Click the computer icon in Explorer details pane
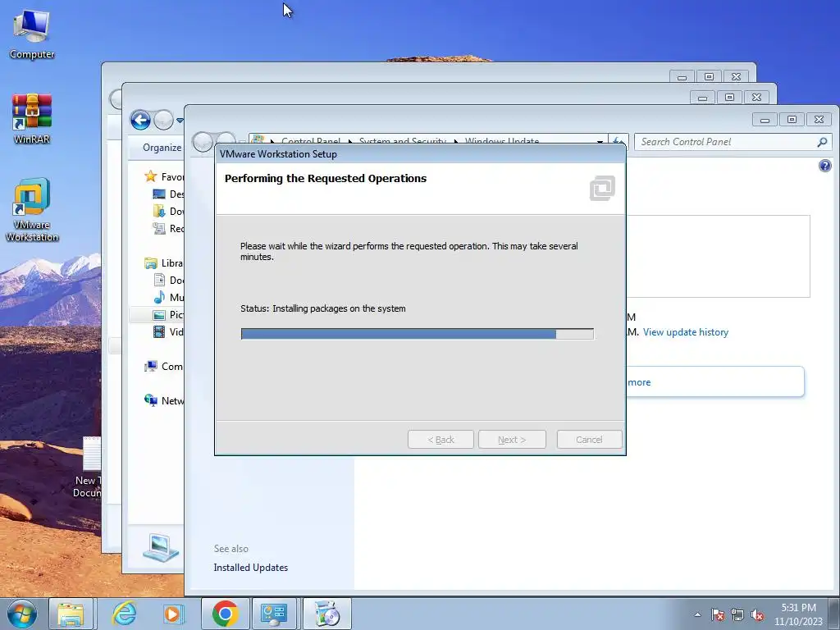Image resolution: width=840 pixels, height=630 pixels. [160, 547]
